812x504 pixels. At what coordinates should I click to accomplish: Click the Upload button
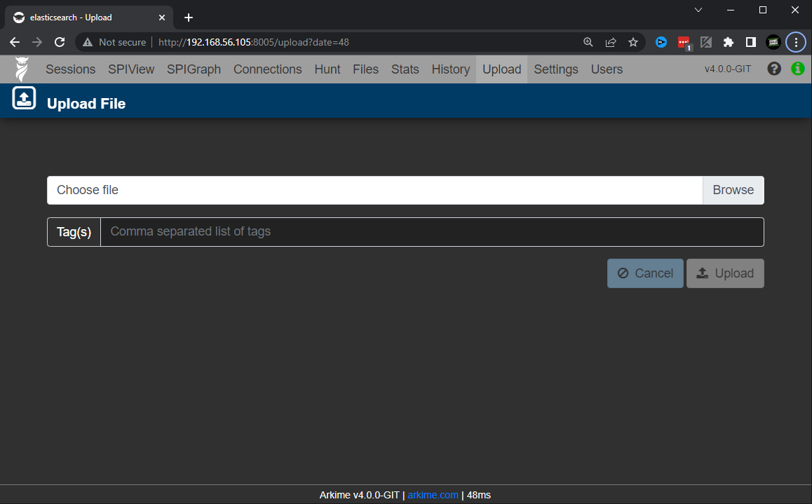(x=725, y=273)
